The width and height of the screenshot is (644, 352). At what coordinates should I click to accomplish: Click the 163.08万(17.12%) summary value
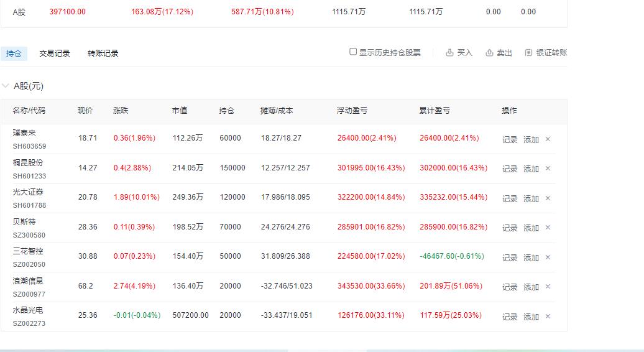click(162, 12)
